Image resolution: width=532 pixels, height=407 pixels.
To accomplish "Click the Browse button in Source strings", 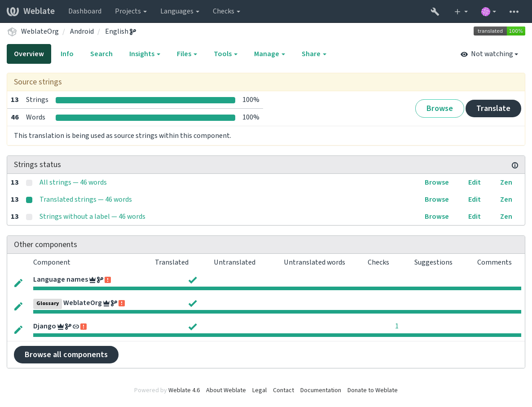I will point(440,109).
